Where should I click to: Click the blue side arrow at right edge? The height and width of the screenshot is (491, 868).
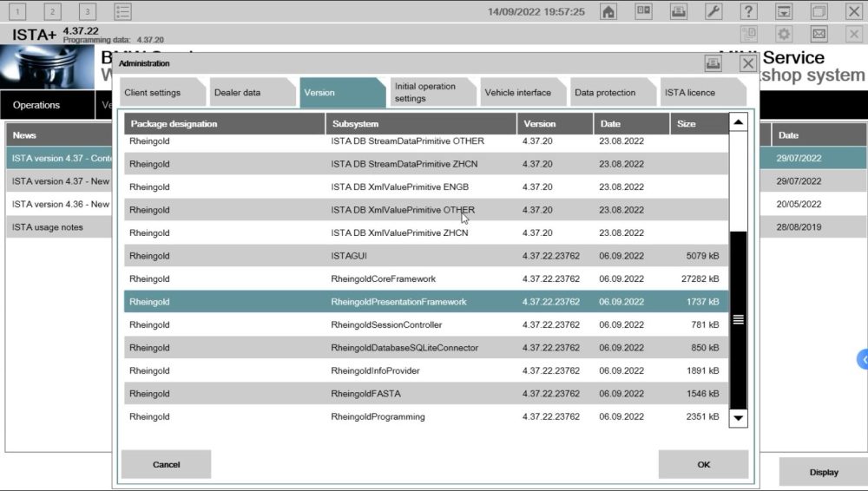point(863,359)
